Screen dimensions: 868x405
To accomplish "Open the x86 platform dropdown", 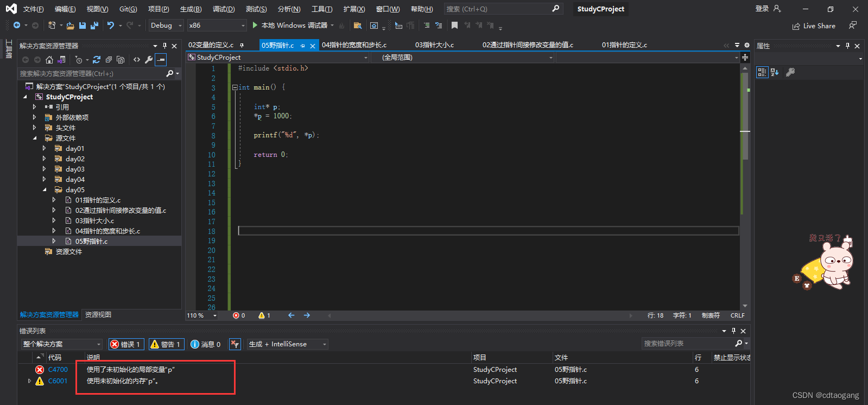I will click(217, 26).
